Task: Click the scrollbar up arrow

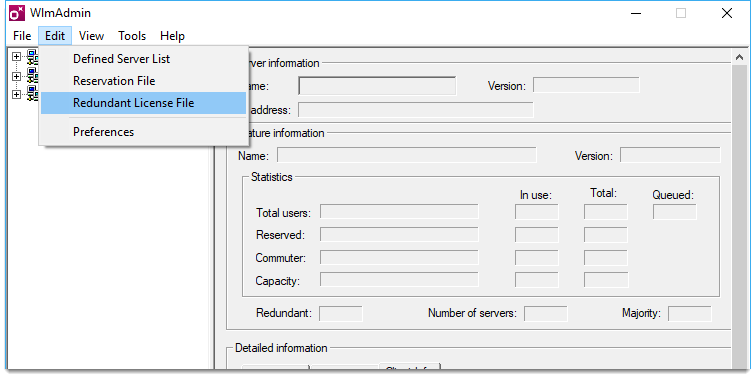Action: tap(740, 57)
